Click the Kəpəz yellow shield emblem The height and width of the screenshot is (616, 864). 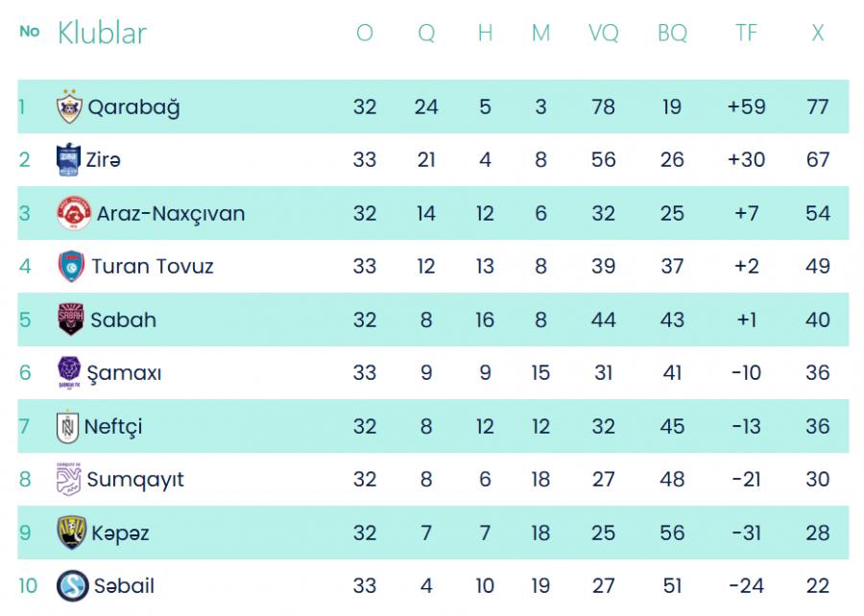72,533
